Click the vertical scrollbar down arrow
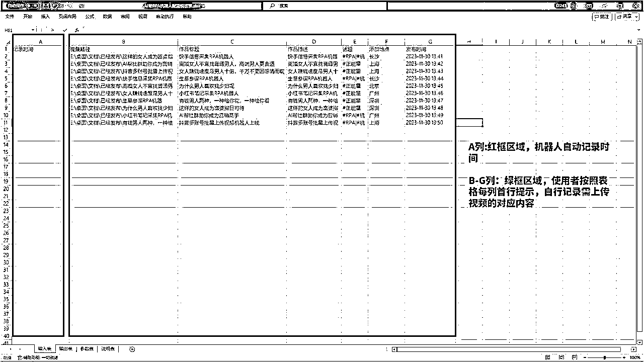The height and width of the screenshot is (362, 644). point(639,341)
